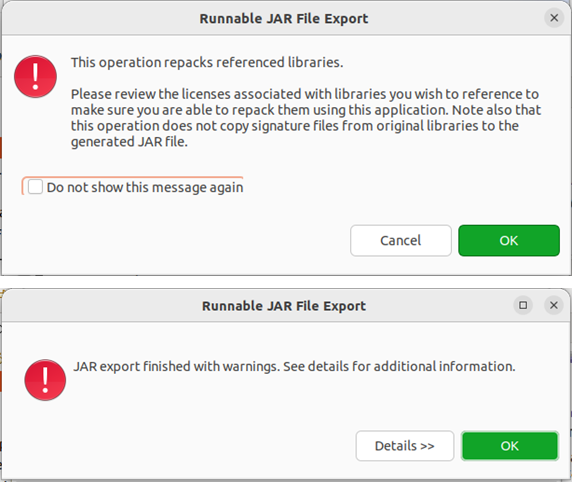This screenshot has width=572, height=482.
Task: Click the 'generated JAR file.' text line
Action: click(x=129, y=142)
